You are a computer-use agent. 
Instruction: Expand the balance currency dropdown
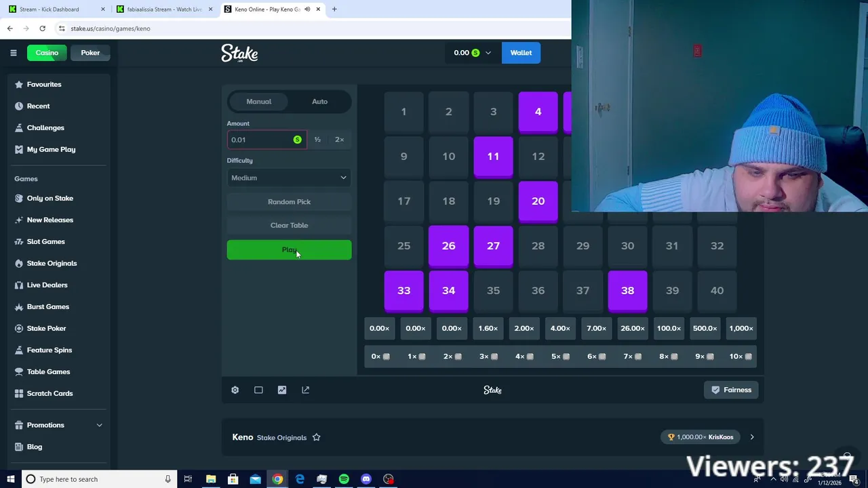tap(488, 53)
